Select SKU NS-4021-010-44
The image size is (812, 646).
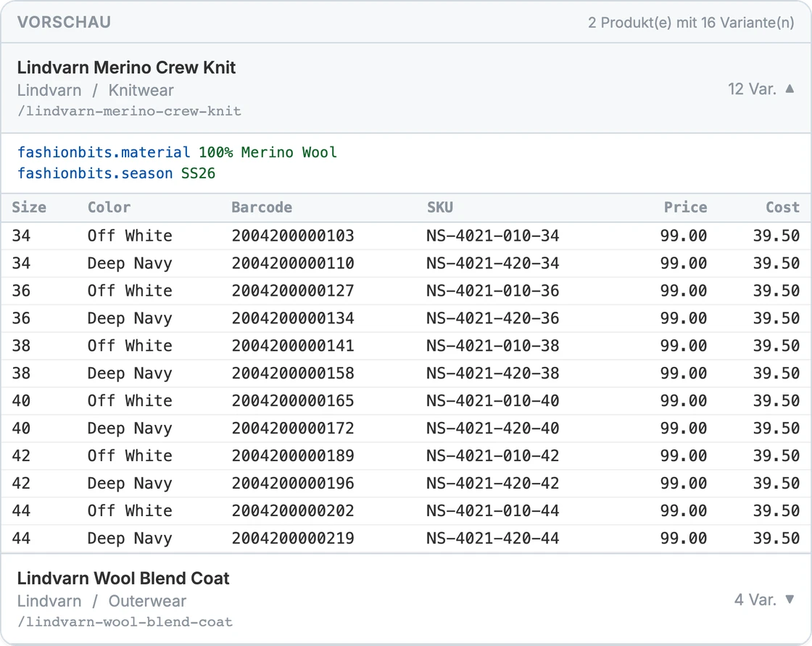point(493,510)
